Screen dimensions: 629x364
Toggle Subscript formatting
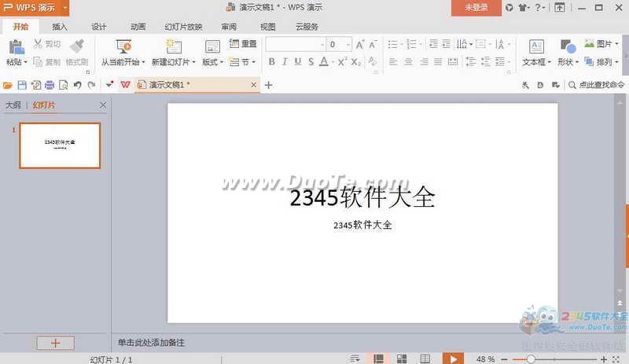coord(356,62)
